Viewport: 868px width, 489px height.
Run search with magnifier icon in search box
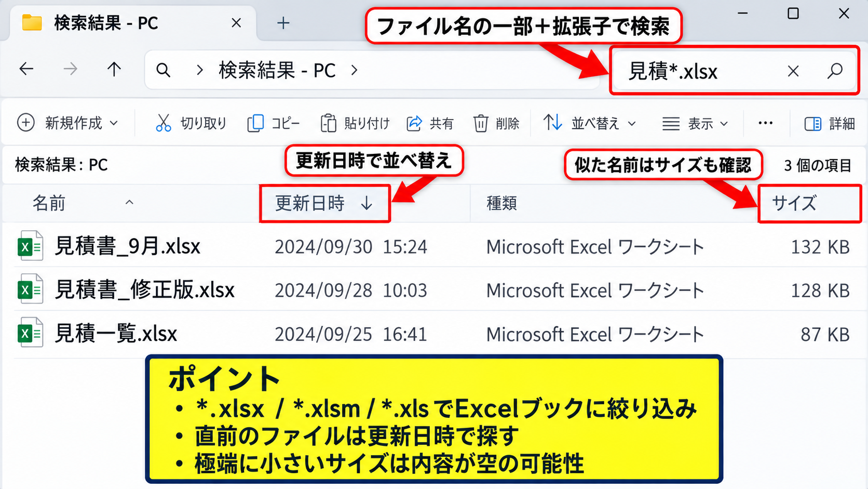(x=835, y=71)
